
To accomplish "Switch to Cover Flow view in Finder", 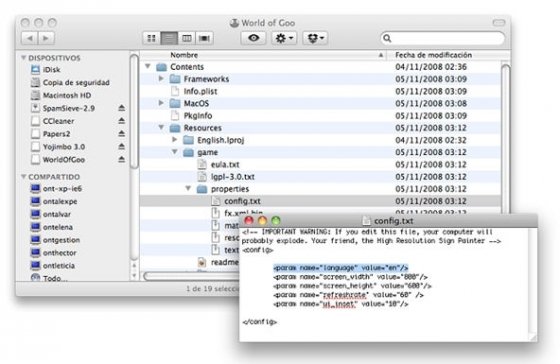I will click(204, 38).
